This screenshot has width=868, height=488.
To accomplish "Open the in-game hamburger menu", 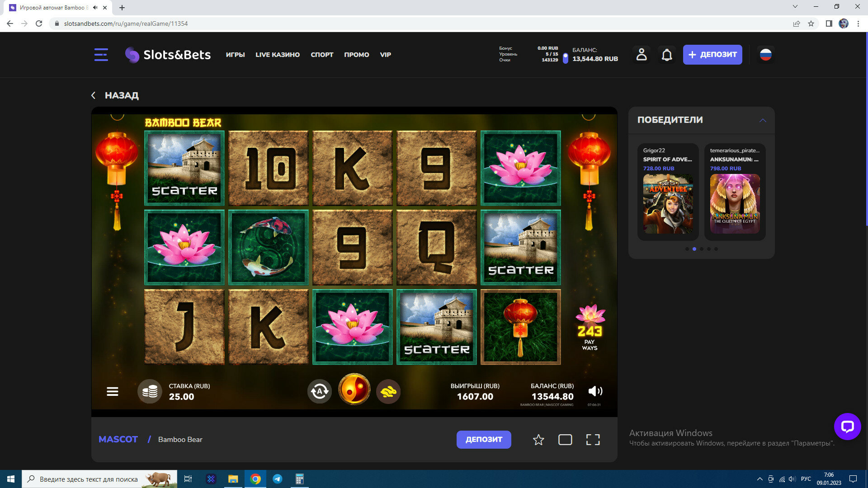I will [x=113, y=392].
